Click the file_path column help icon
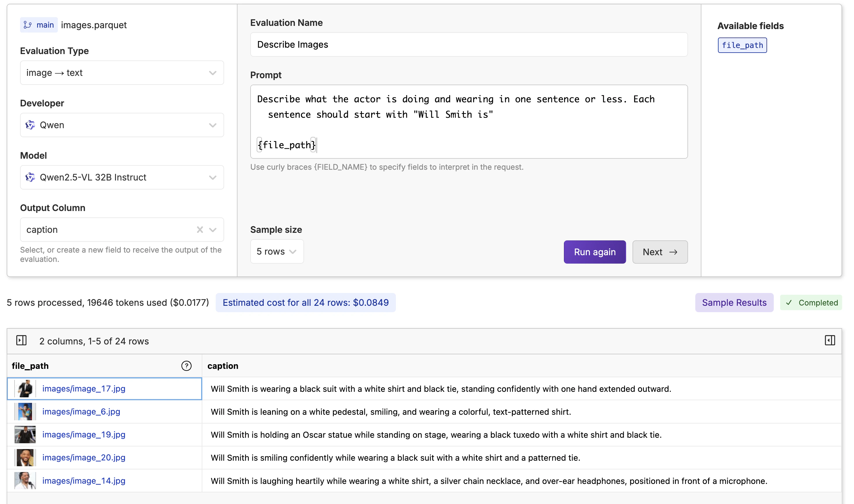The image size is (854, 504). (186, 366)
